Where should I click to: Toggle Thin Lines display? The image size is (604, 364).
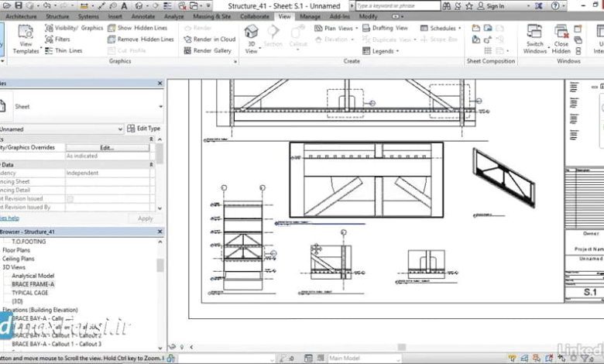coord(63,50)
